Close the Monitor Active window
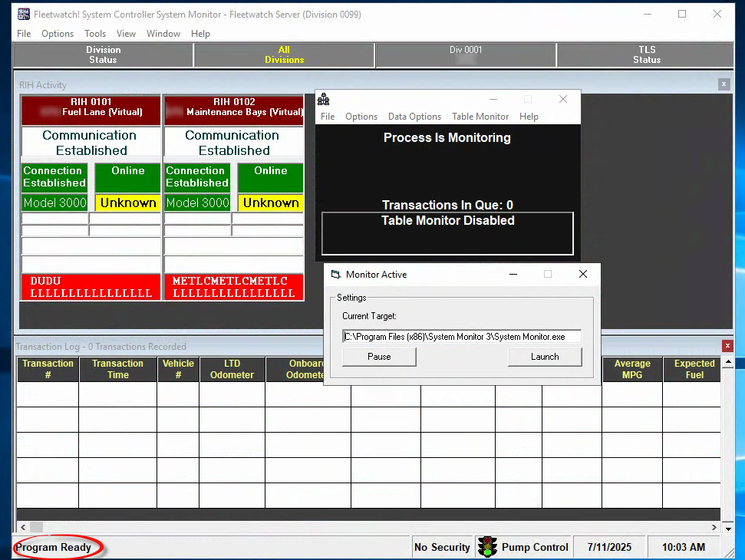Viewport: 745px width, 560px height. click(x=583, y=274)
